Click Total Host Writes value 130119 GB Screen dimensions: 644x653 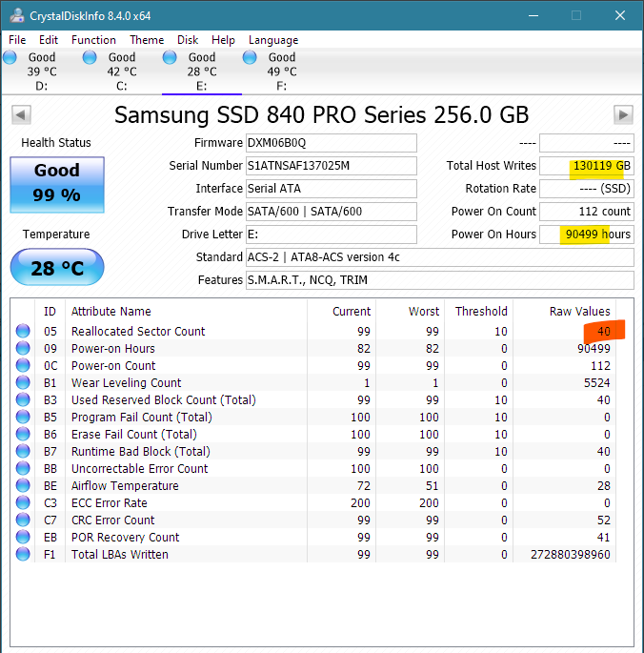click(587, 166)
